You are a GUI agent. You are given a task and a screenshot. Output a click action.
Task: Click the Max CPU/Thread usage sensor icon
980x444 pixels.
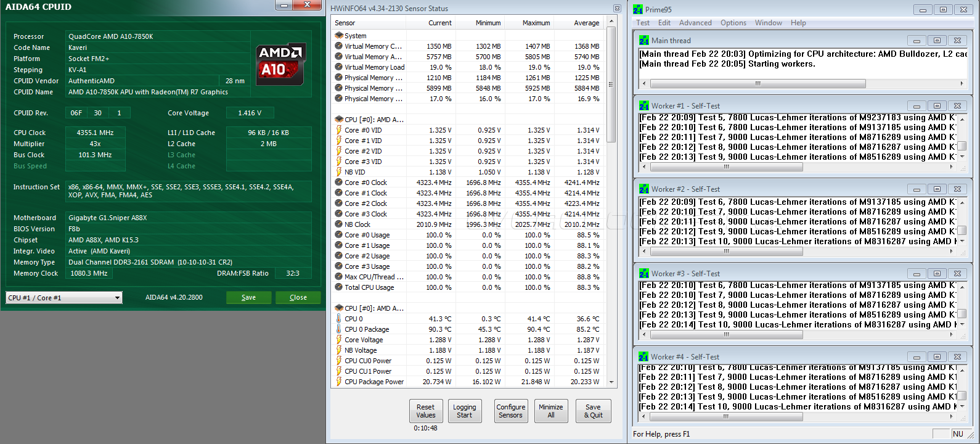338,277
